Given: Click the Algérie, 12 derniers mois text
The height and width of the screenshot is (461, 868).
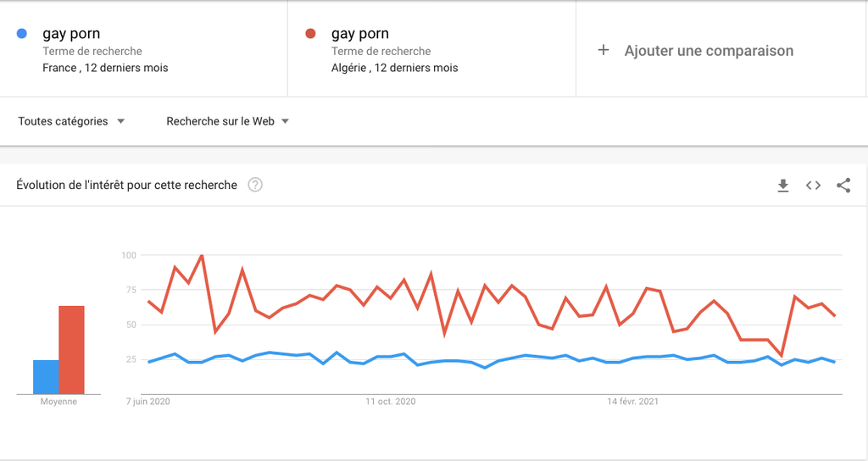Looking at the screenshot, I should pyautogui.click(x=394, y=68).
